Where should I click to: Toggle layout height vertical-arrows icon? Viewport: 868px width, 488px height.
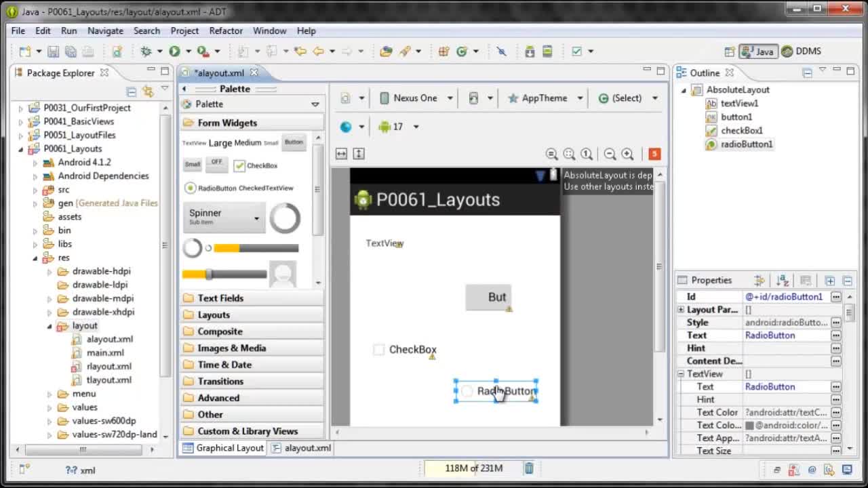[x=359, y=154]
